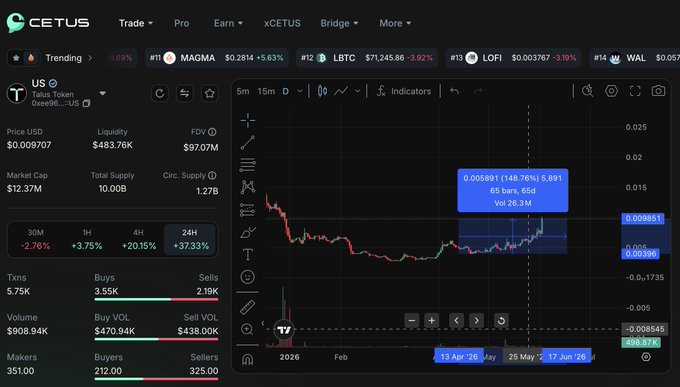Select the Text annotation tool
The image size is (680, 387).
point(248,254)
